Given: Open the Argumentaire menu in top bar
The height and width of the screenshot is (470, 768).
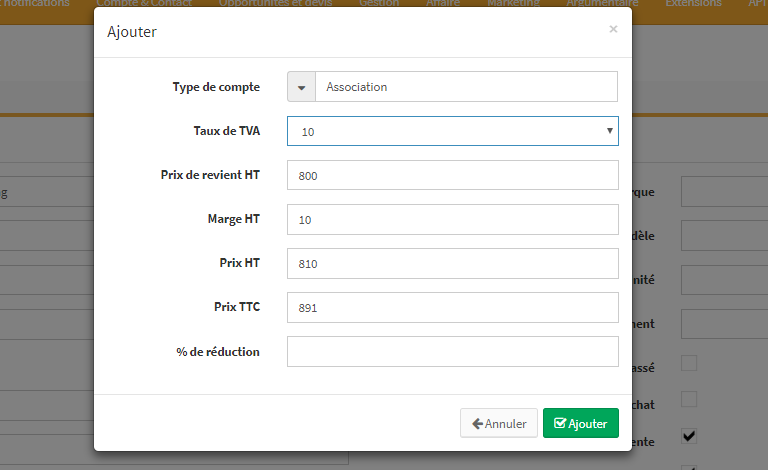Looking at the screenshot, I should tap(602, 3).
